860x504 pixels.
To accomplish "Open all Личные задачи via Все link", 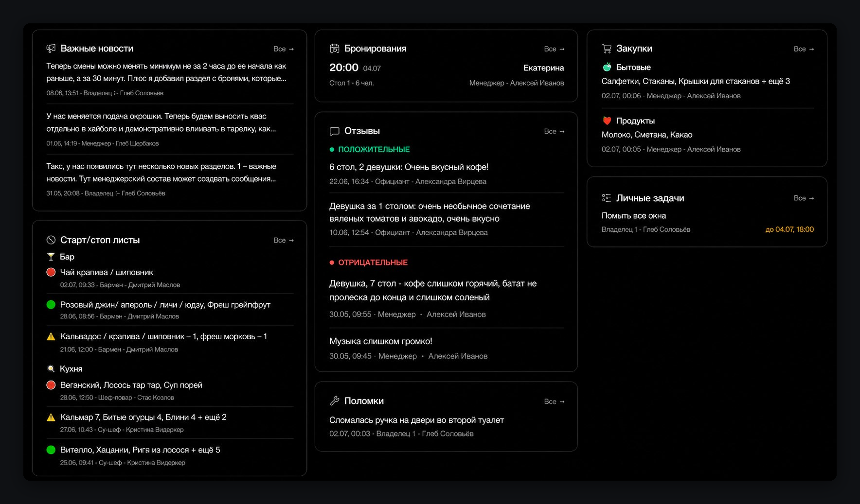I will [x=804, y=198].
